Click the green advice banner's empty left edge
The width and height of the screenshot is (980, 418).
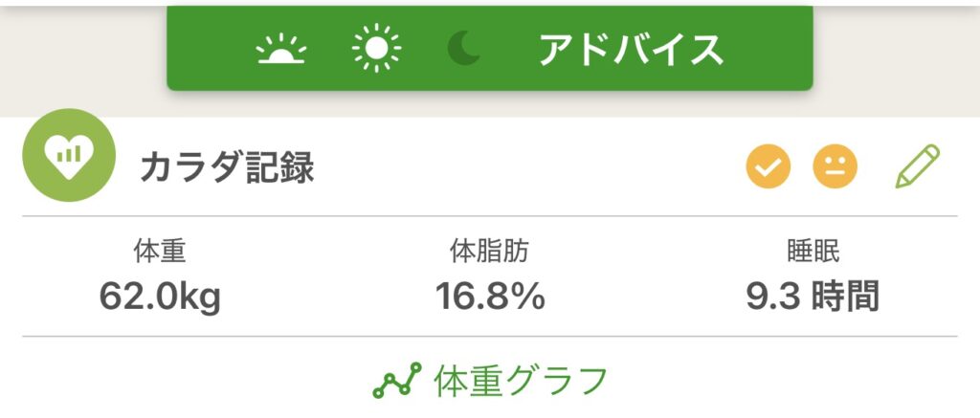coord(206,48)
